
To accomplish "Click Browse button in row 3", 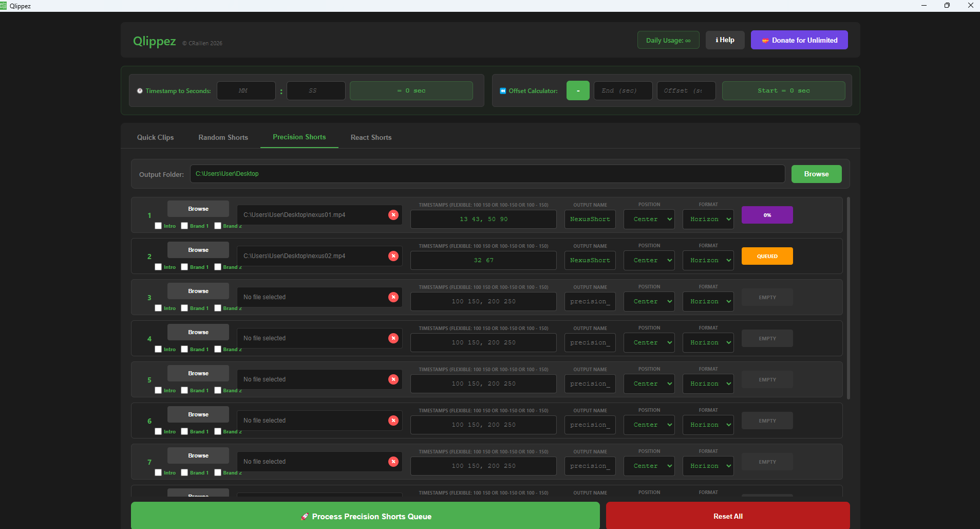I will pos(198,291).
